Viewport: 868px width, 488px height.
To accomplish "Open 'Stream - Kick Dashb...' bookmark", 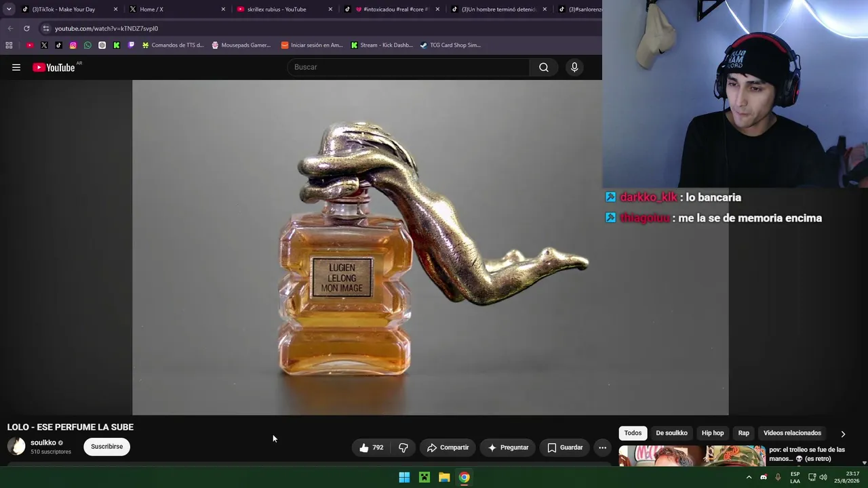I will click(382, 45).
